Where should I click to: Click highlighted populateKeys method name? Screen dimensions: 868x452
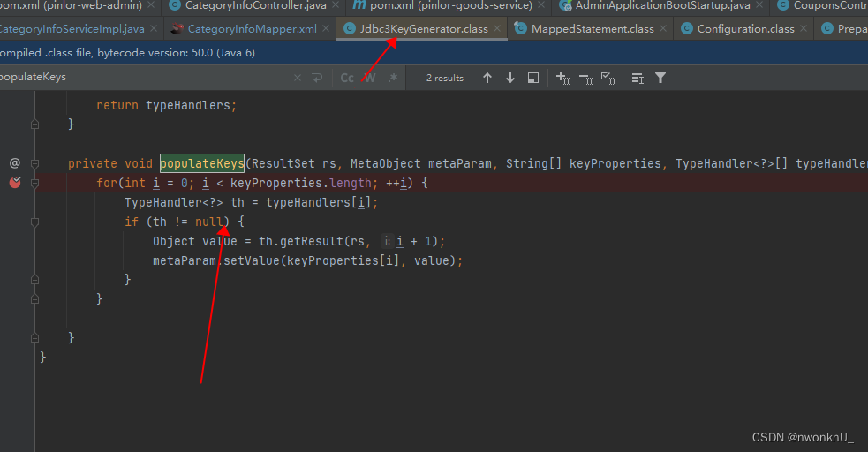[202, 163]
